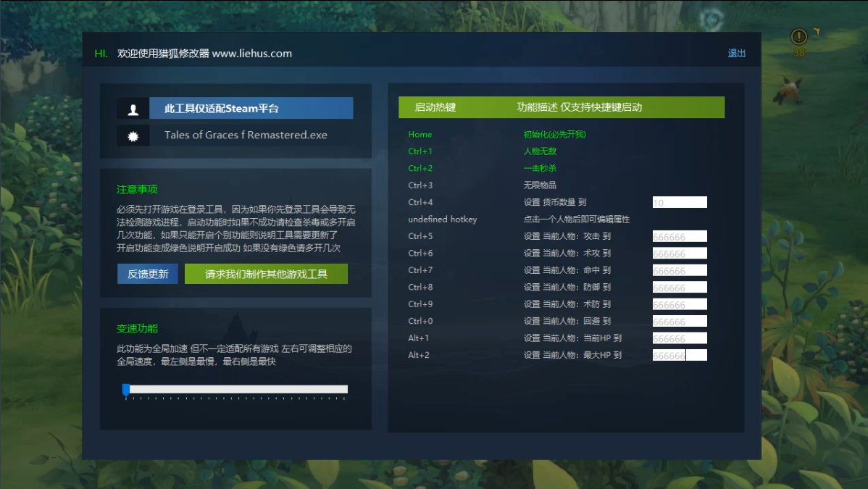Click the Ctrl+9 hotkey label
This screenshot has width=868, height=489.
click(x=420, y=304)
